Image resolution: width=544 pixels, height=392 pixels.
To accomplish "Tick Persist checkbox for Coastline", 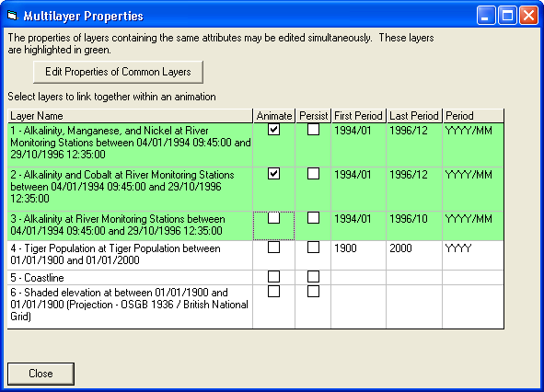I will [x=313, y=277].
